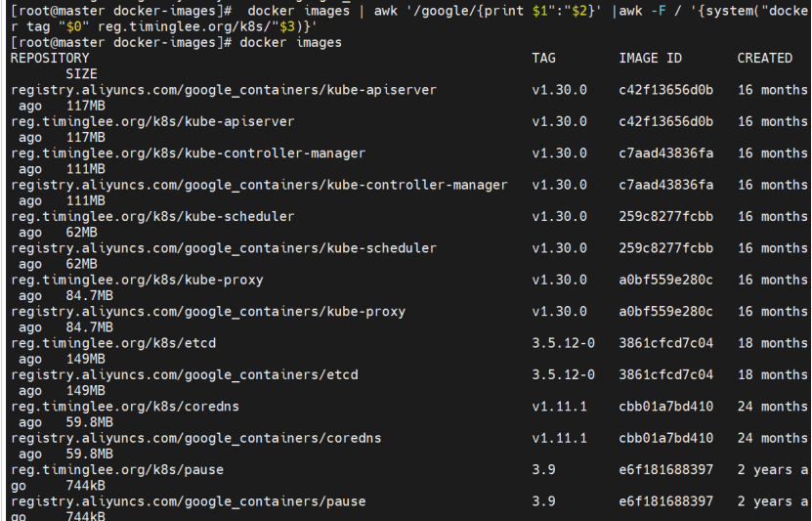Select registry.aliyuncs.com/google_containers/kube-controller-manager text
Viewport: 812px width, 521px height.
(x=259, y=185)
